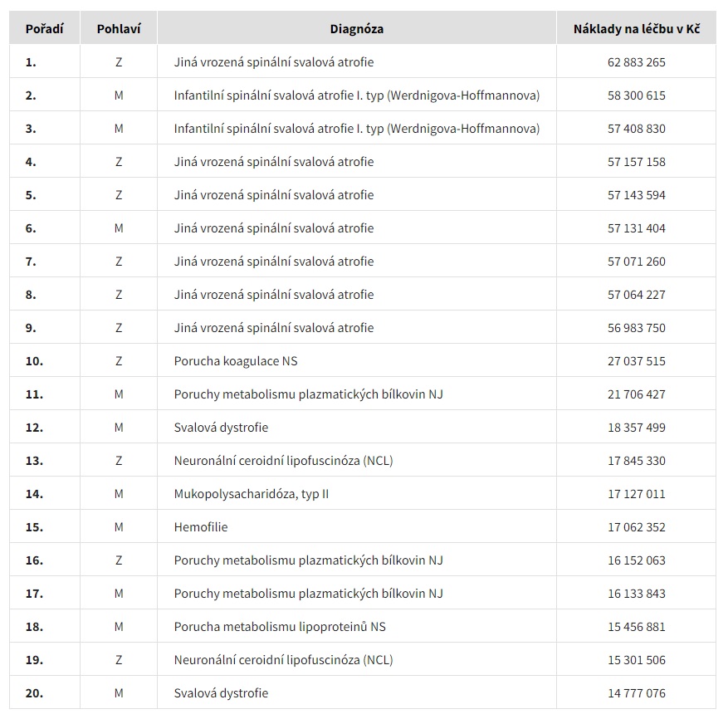
Task: Click the "Diagnóza" column header
Action: [x=356, y=29]
